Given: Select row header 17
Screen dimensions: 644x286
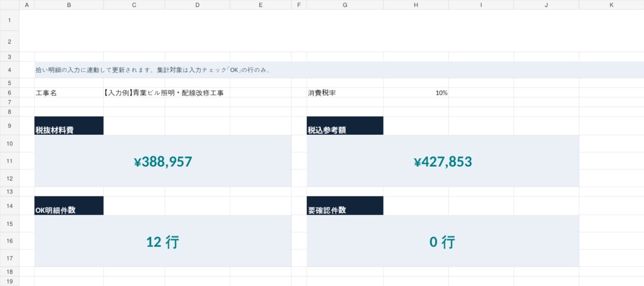Looking at the screenshot, I should [10, 258].
